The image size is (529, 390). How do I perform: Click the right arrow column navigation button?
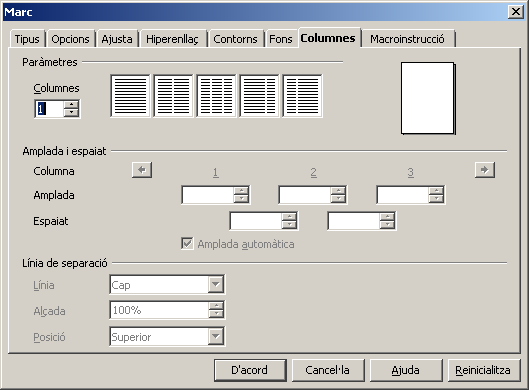click(485, 170)
